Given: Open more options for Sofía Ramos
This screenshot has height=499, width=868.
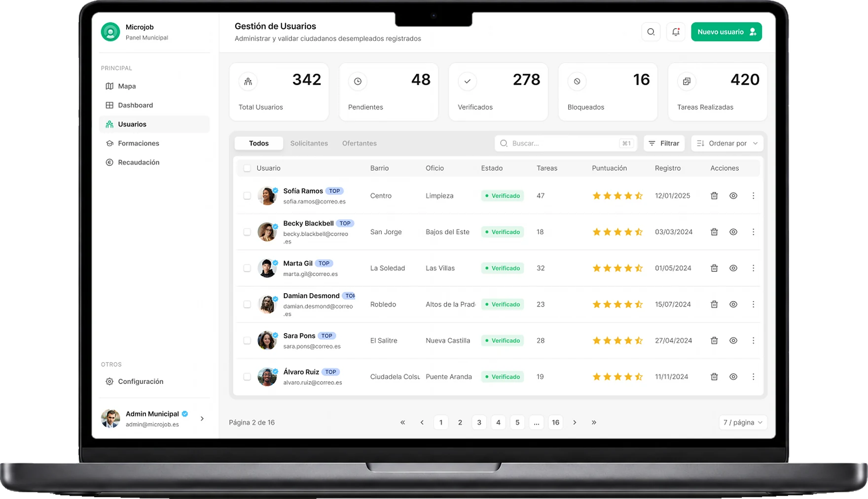Looking at the screenshot, I should point(753,196).
